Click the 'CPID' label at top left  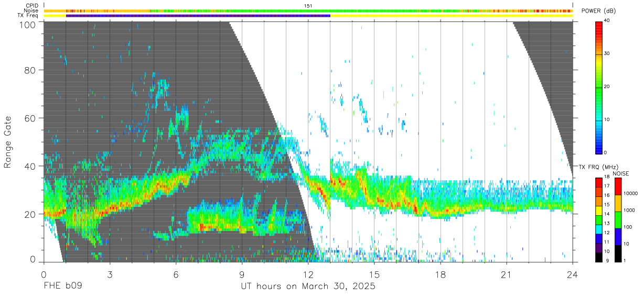coord(32,6)
